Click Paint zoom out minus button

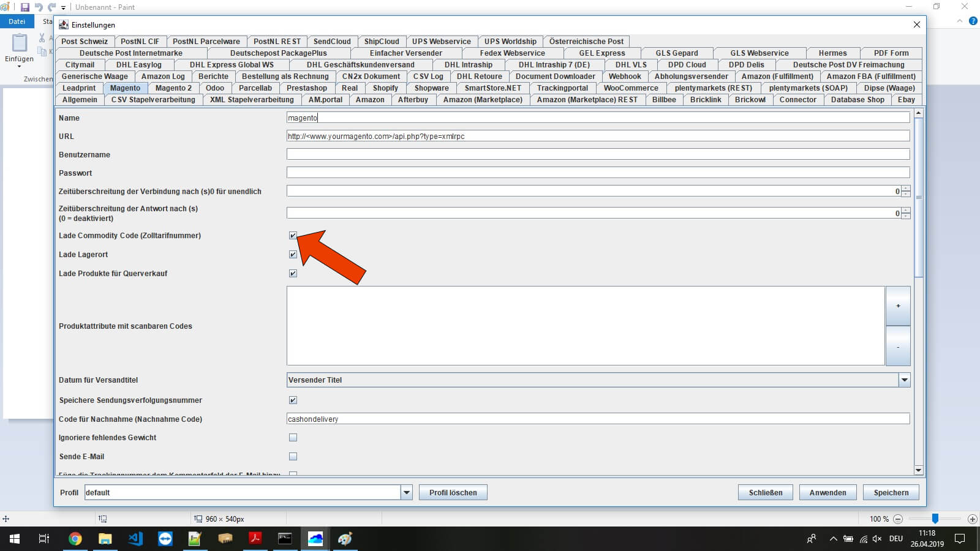[898, 519]
